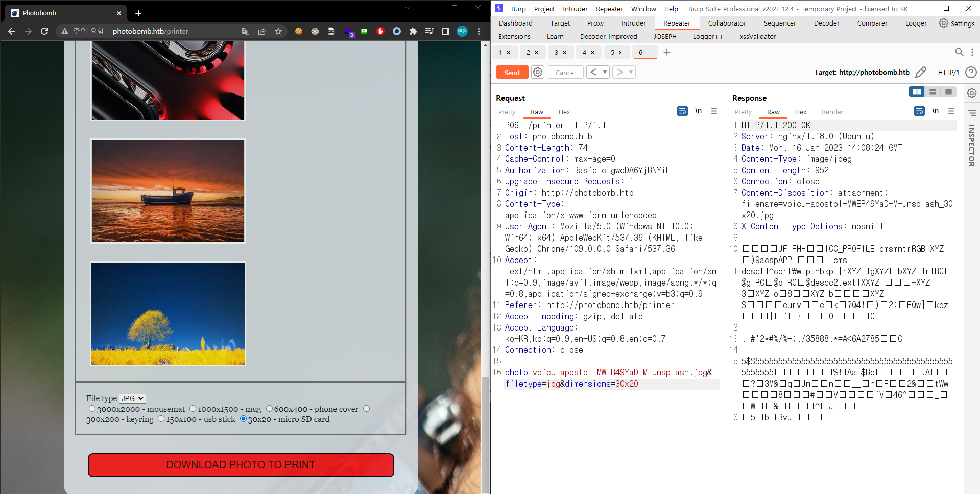Add a new Repeater tab
Screen dimensions: 980x494
tap(667, 52)
